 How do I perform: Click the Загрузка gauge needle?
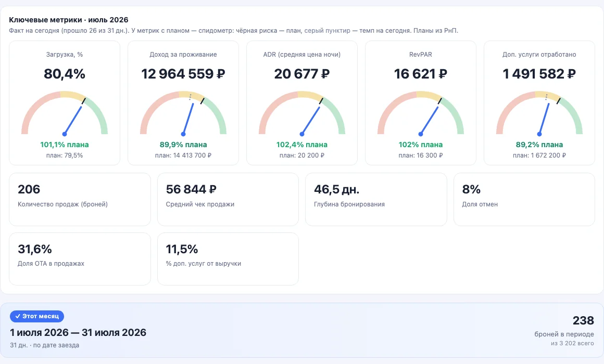point(73,120)
